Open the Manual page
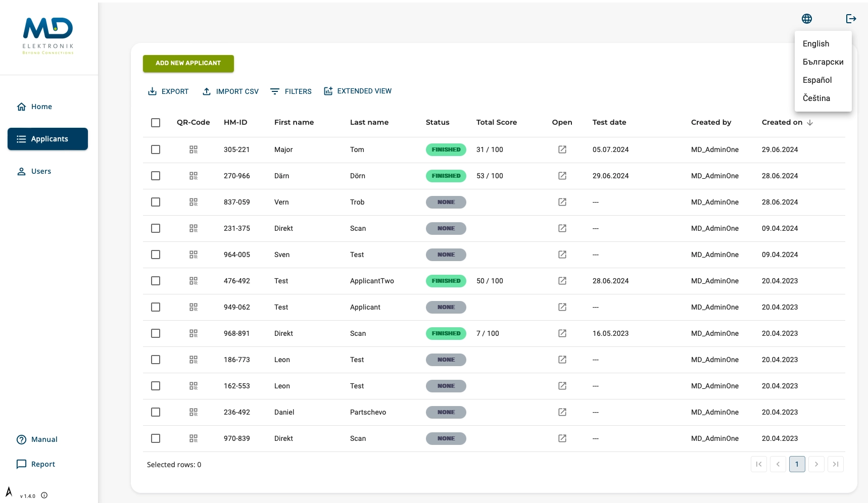This screenshot has width=868, height=503. 37,439
